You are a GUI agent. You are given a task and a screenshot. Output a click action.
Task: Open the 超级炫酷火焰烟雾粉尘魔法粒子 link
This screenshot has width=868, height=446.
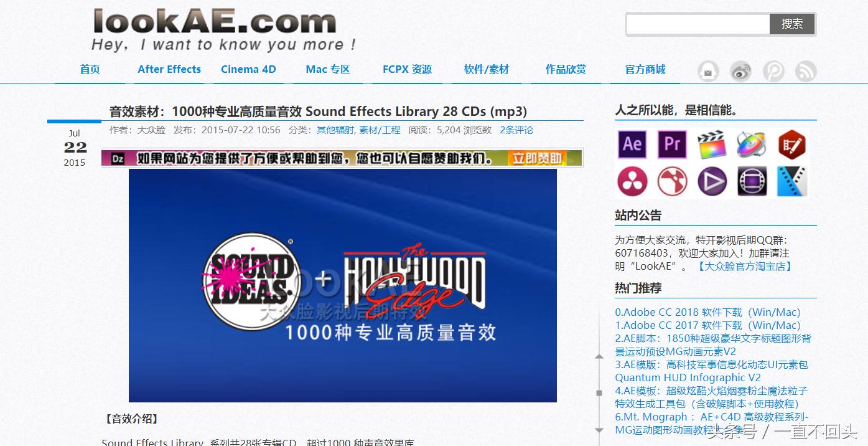(x=711, y=397)
